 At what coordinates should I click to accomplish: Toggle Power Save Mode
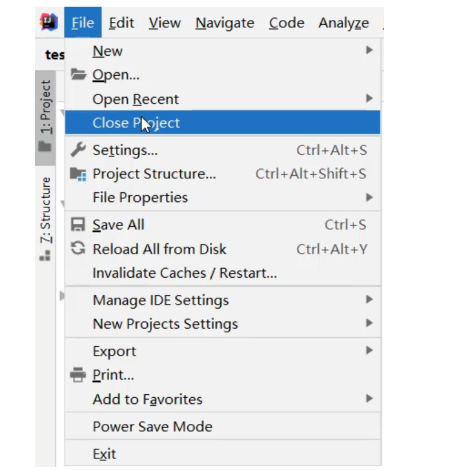pos(152,426)
